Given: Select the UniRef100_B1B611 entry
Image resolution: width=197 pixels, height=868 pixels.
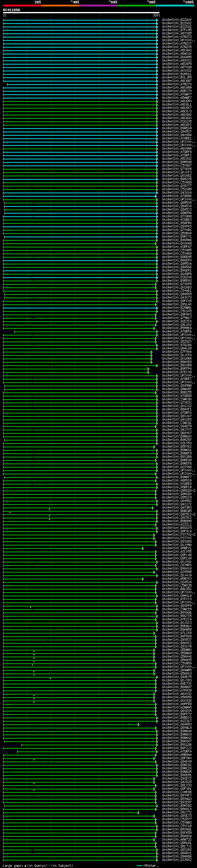Looking at the screenshot, I should (177, 74).
